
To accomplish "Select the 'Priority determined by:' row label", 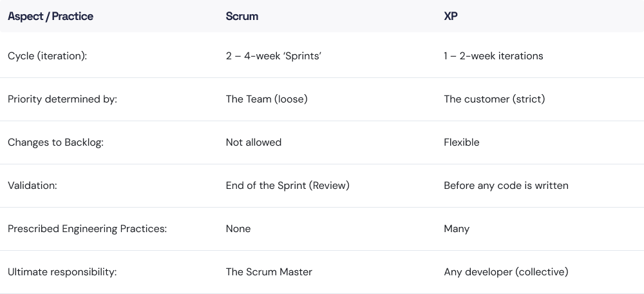I will click(x=62, y=100).
